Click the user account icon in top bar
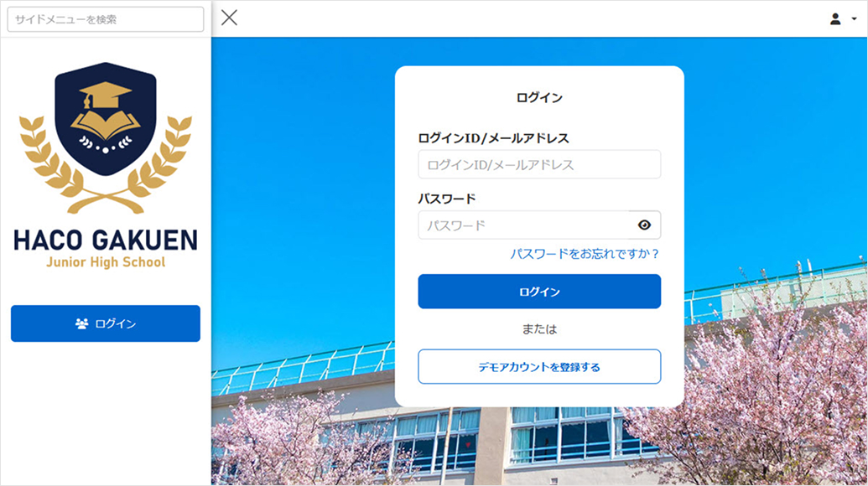 click(x=835, y=18)
